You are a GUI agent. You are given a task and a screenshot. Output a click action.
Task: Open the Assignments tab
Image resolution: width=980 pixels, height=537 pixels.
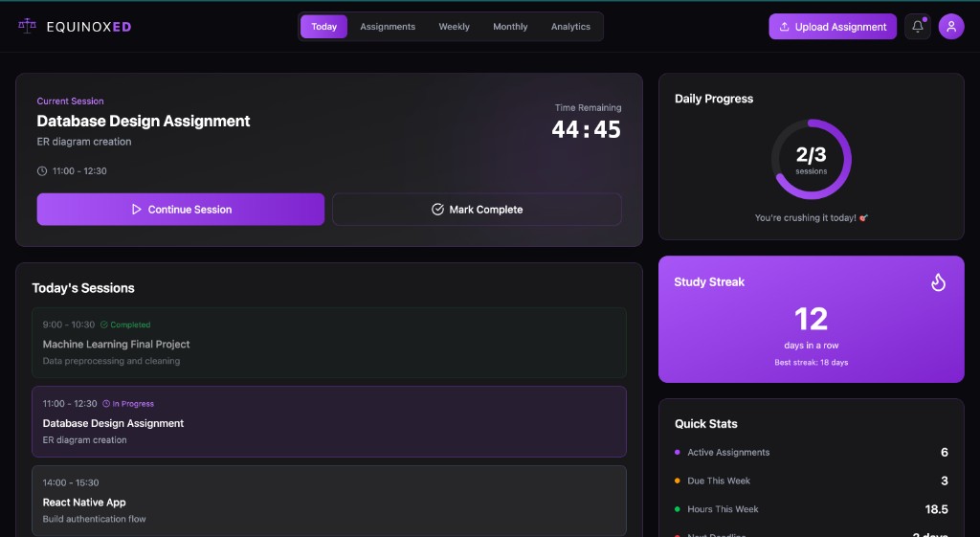point(388,27)
